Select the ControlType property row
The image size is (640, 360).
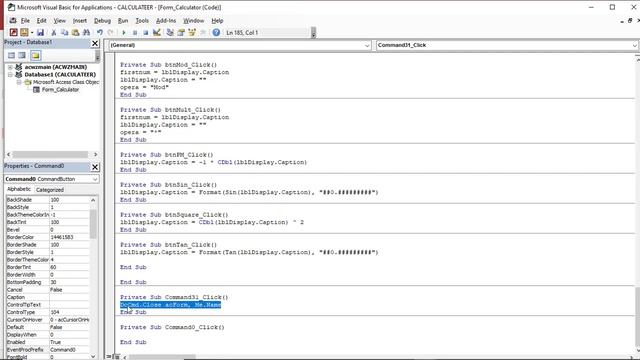(x=48, y=312)
